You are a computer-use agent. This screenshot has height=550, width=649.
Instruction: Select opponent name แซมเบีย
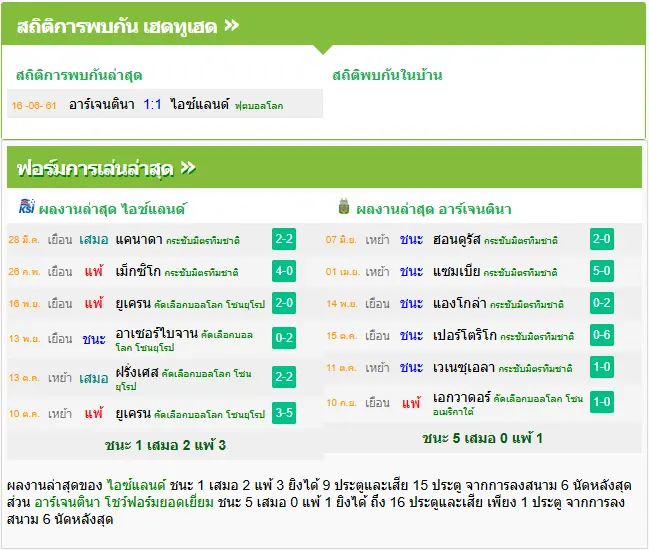tap(456, 271)
